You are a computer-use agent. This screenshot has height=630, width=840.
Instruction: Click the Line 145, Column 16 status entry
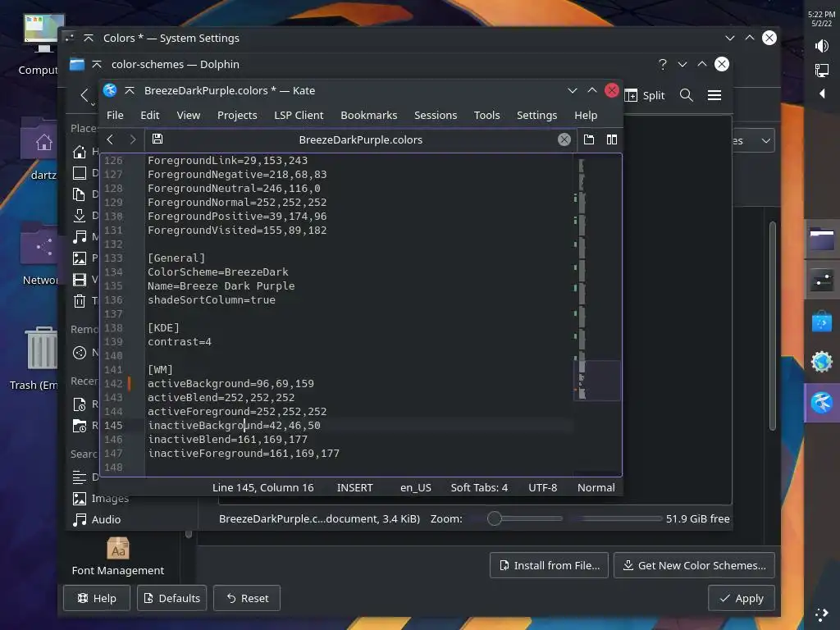263,487
